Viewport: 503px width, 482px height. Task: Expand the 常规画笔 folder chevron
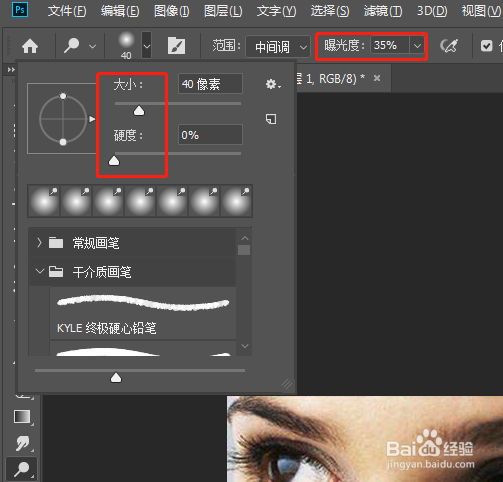tap(39, 243)
